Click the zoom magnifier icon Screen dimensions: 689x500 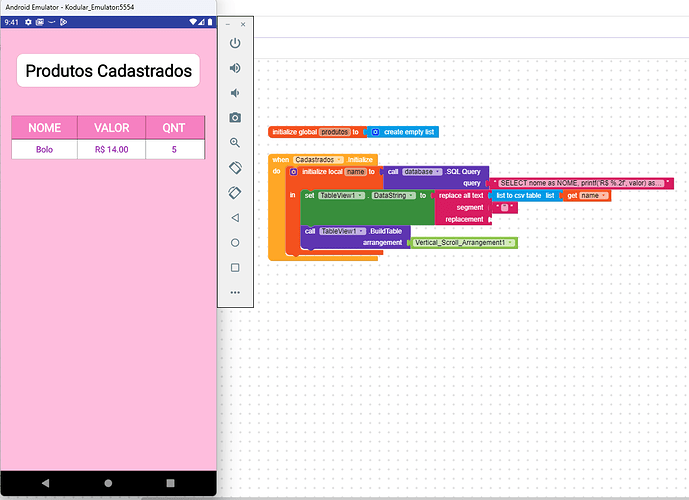pos(235,143)
